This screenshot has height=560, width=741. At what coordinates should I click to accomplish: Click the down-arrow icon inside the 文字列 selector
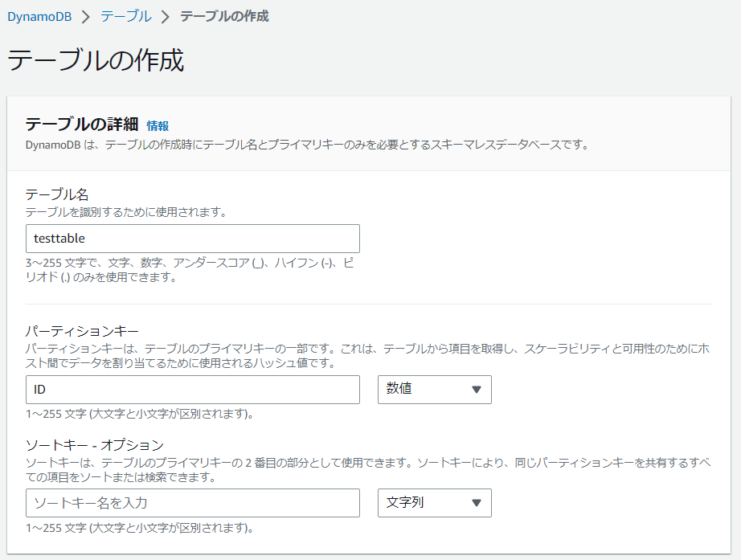[477, 503]
